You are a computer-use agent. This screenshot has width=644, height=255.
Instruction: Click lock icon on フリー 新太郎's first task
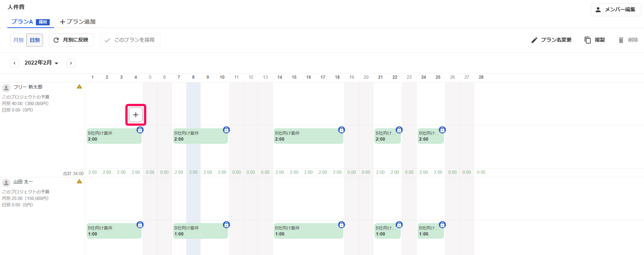(x=140, y=130)
